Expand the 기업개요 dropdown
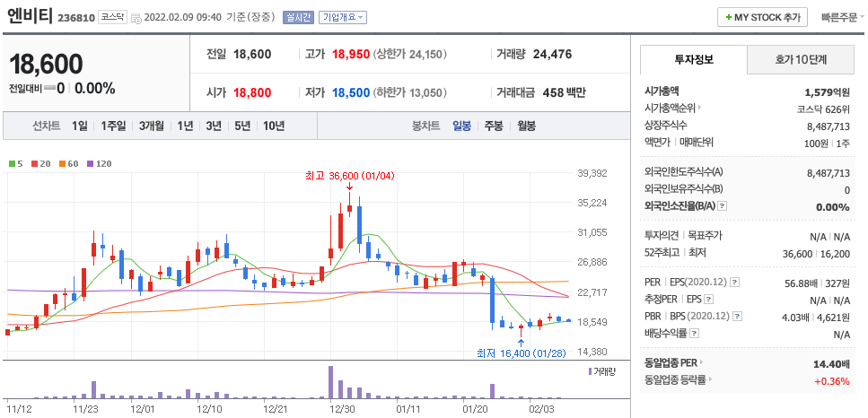This screenshot has height=418, width=868. pyautogui.click(x=342, y=18)
